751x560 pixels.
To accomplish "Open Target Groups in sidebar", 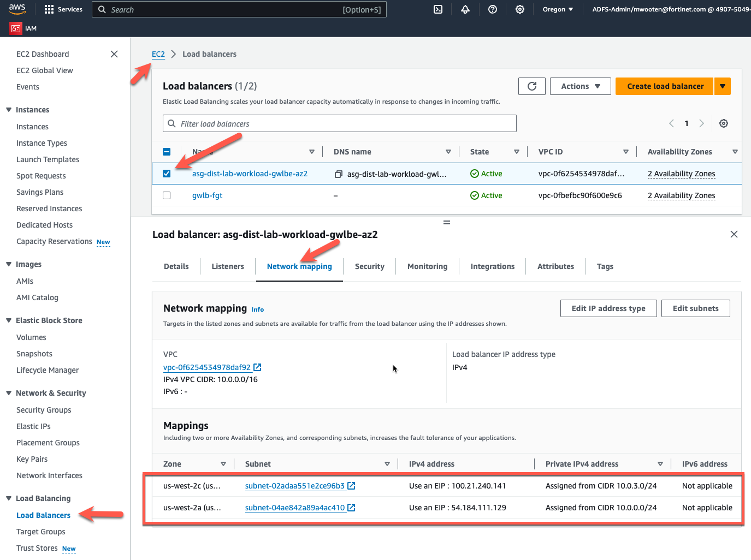I will 41,532.
